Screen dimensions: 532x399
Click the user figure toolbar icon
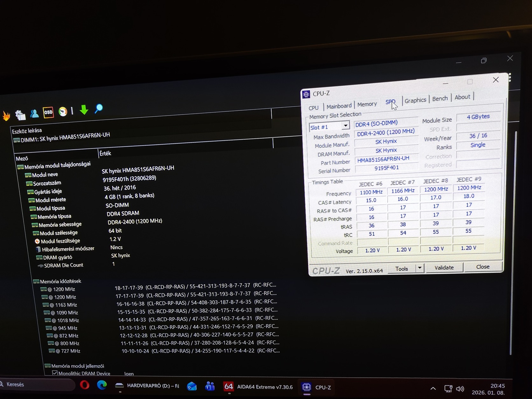pos(34,113)
